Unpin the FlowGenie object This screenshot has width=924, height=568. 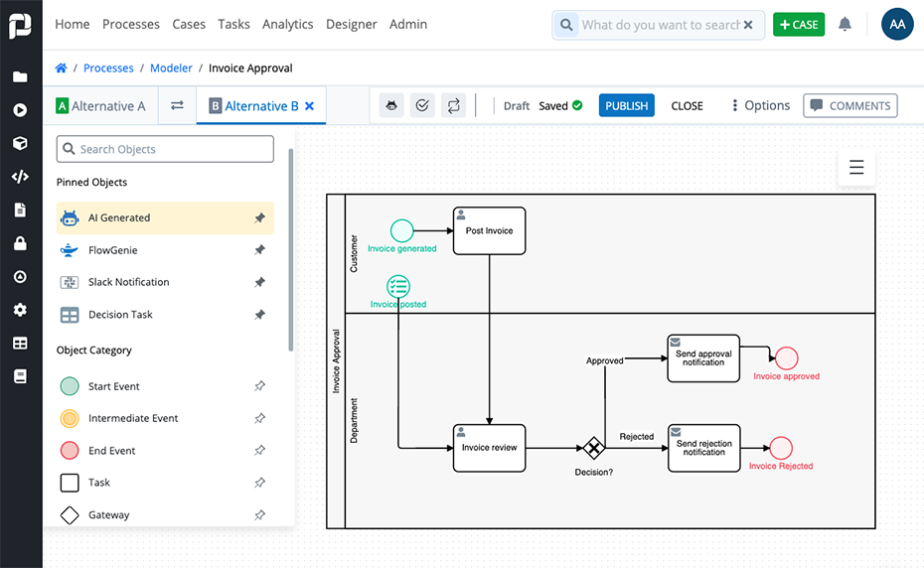point(259,250)
